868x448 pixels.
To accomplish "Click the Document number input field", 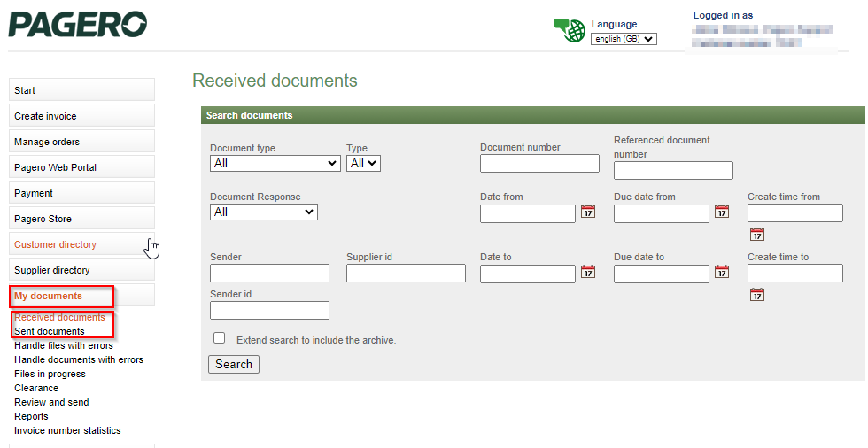I will (539, 163).
